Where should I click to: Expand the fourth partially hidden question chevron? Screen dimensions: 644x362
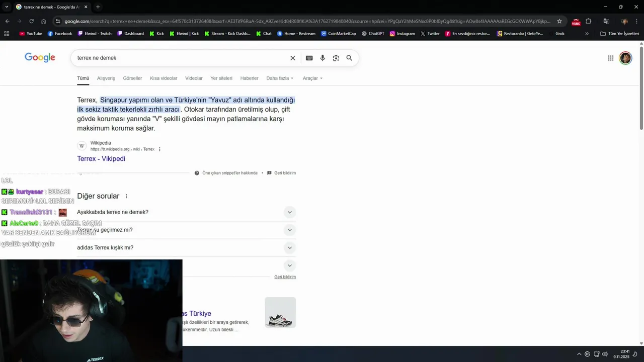click(289, 265)
